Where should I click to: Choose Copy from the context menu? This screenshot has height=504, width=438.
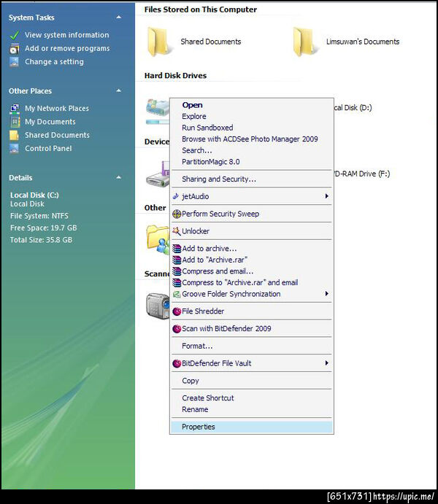click(251, 381)
